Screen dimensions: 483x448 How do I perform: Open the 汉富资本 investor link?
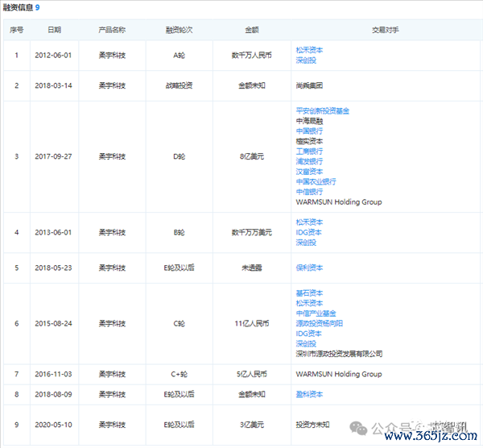309,172
